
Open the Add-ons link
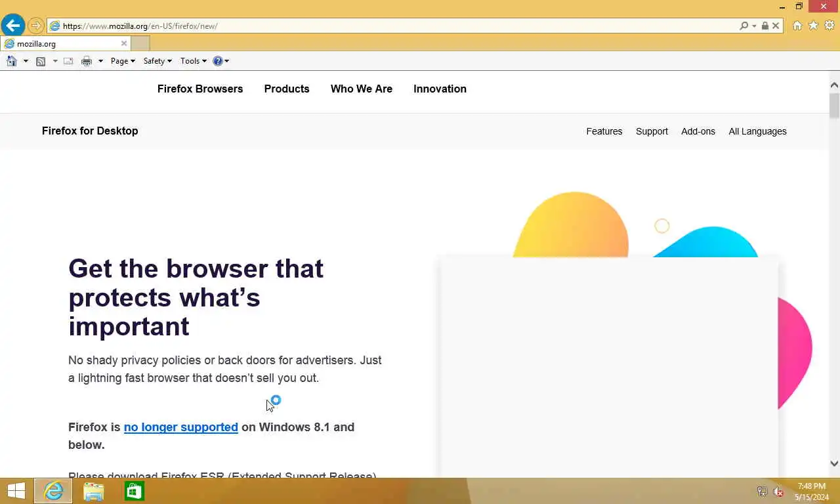pos(698,131)
